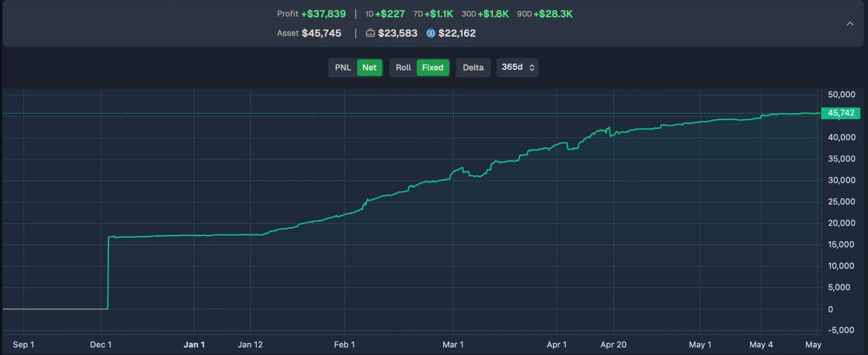Select the Net toggle option

coord(369,67)
